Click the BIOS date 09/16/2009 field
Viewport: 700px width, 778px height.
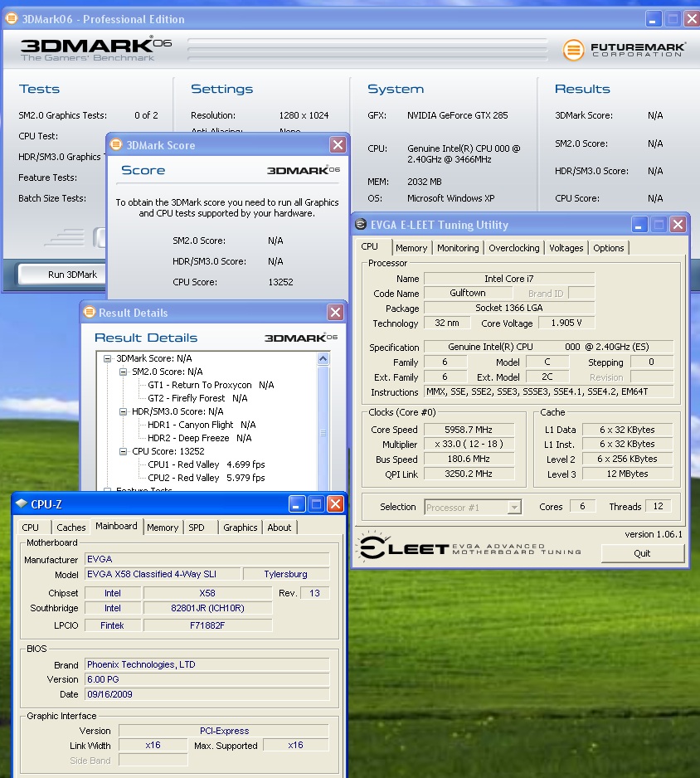click(207, 694)
